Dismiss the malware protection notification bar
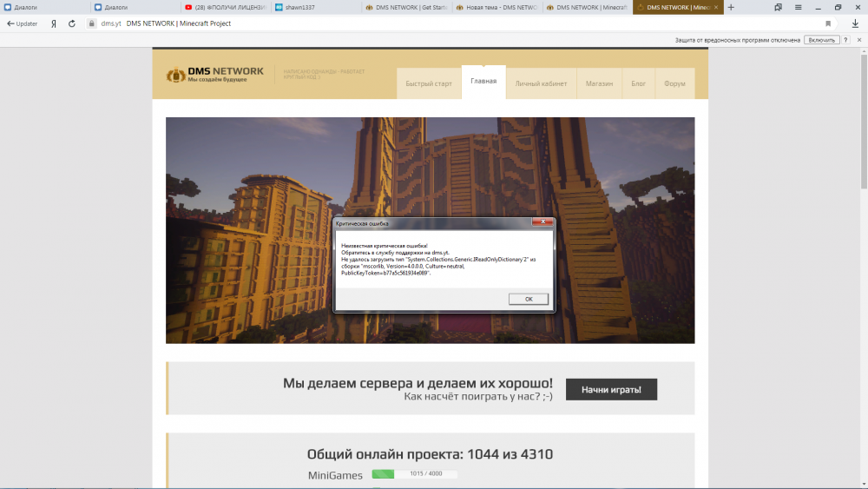 (x=857, y=40)
